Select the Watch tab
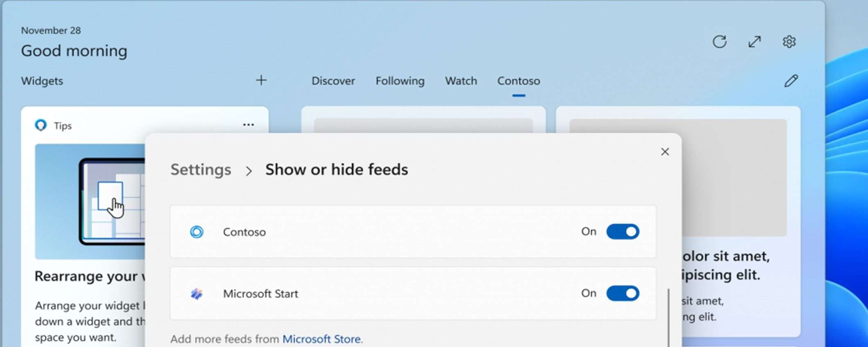Image resolution: width=868 pixels, height=347 pixels. point(461,81)
